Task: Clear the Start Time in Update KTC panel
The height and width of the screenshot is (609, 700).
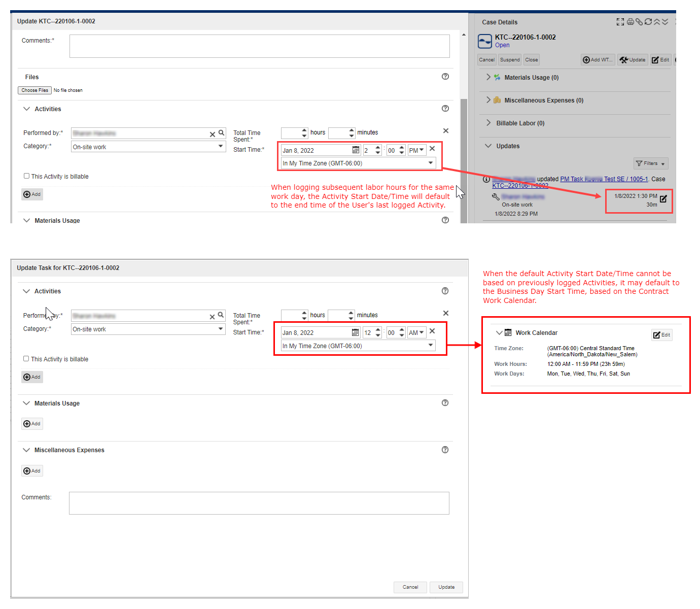Action: pyautogui.click(x=432, y=149)
